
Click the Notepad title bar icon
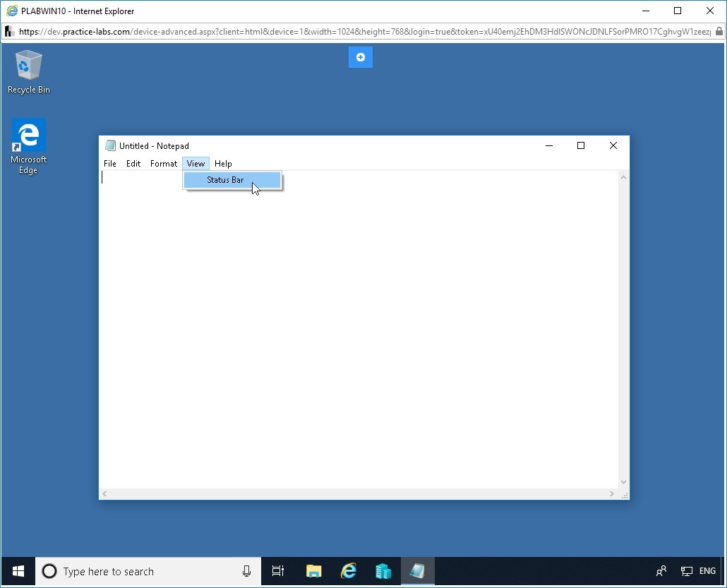(x=110, y=145)
